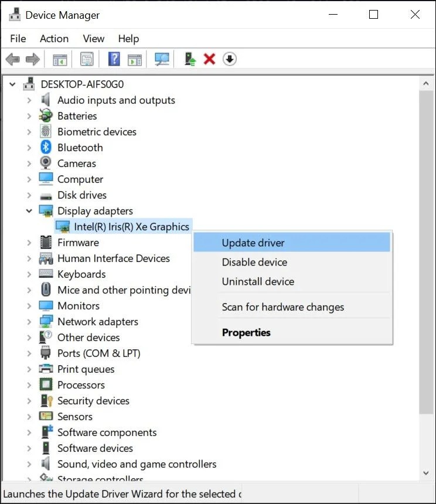The image size is (436, 504).
Task: Select the Computer category label
Action: pyautogui.click(x=80, y=179)
